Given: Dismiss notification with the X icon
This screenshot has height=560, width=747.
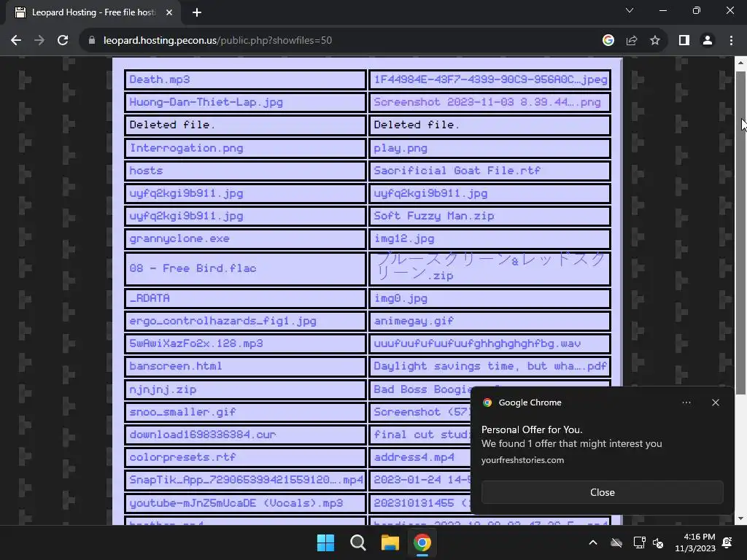Looking at the screenshot, I should (716, 402).
